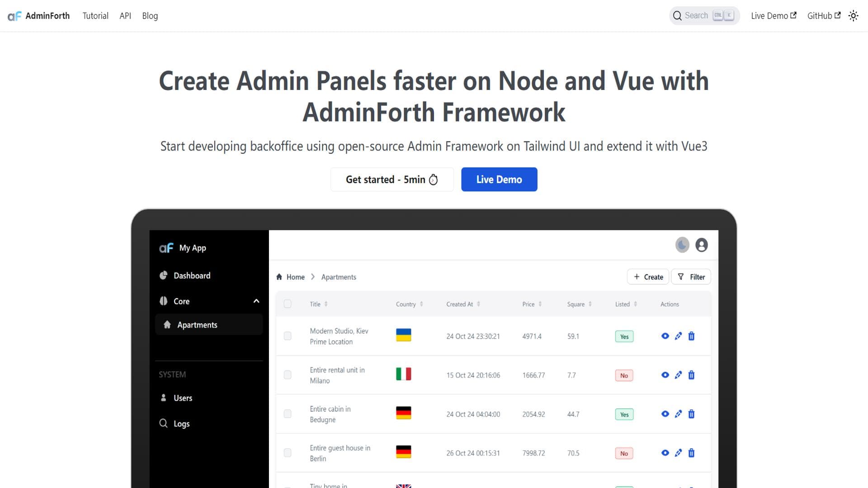The height and width of the screenshot is (488, 868).
Task: Open the API menu item
Action: pos(125,16)
